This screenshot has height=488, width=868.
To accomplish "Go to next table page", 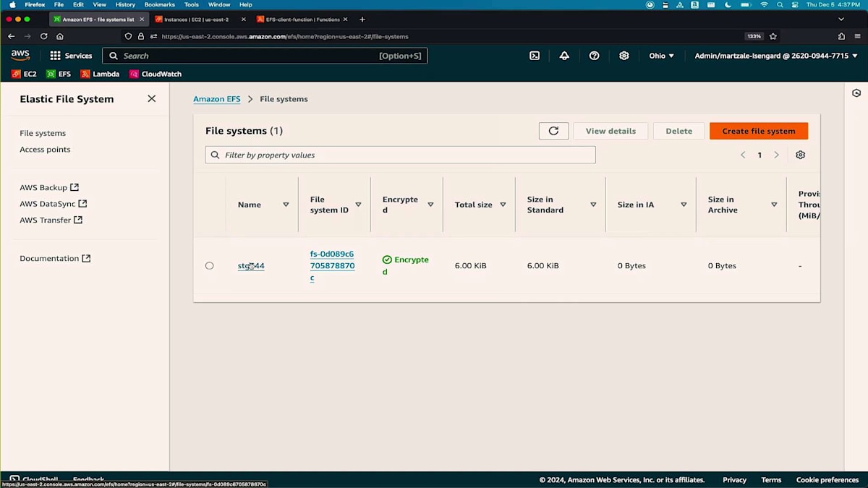I will [x=776, y=155].
